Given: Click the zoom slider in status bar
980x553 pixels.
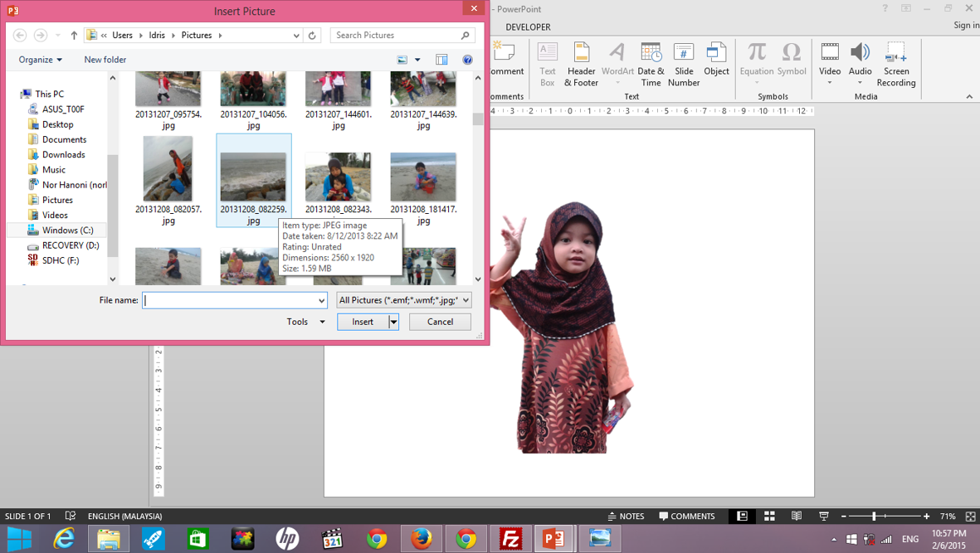Looking at the screenshot, I should [x=874, y=516].
